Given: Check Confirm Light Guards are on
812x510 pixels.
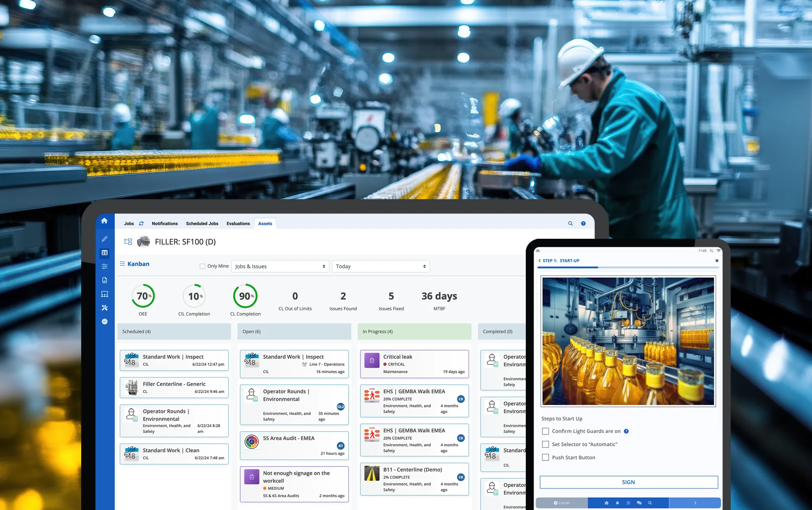Looking at the screenshot, I should click(546, 431).
